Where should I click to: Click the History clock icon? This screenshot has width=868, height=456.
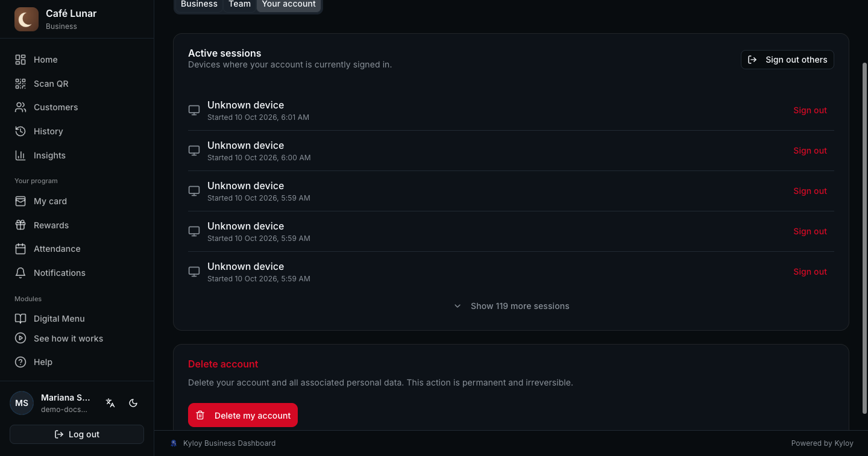(x=20, y=131)
